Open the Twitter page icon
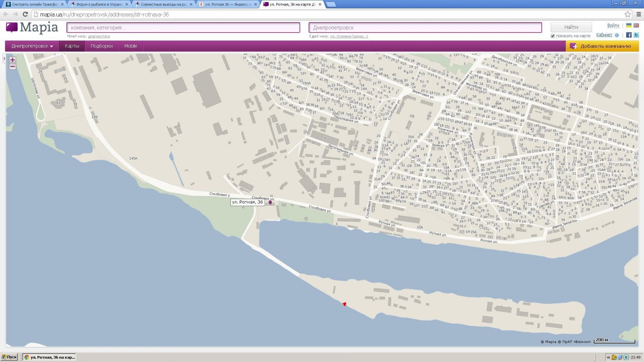Viewport: 644px width, 362px height. click(x=636, y=35)
